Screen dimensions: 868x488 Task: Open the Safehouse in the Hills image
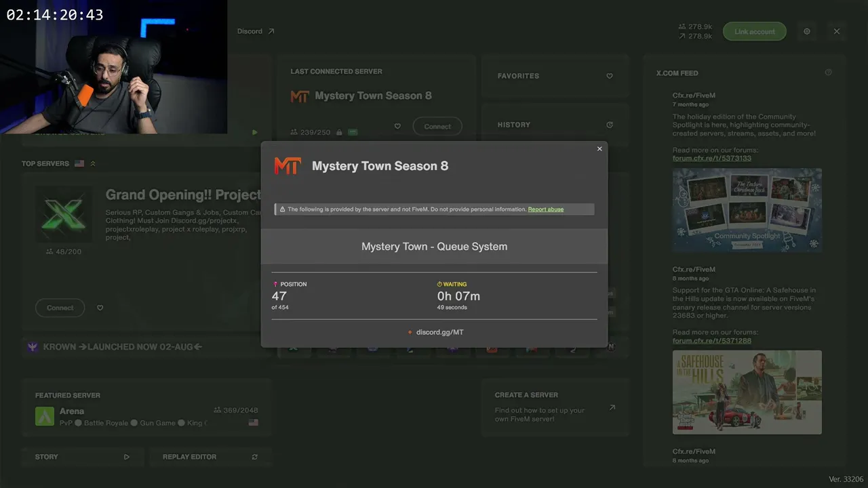(747, 392)
